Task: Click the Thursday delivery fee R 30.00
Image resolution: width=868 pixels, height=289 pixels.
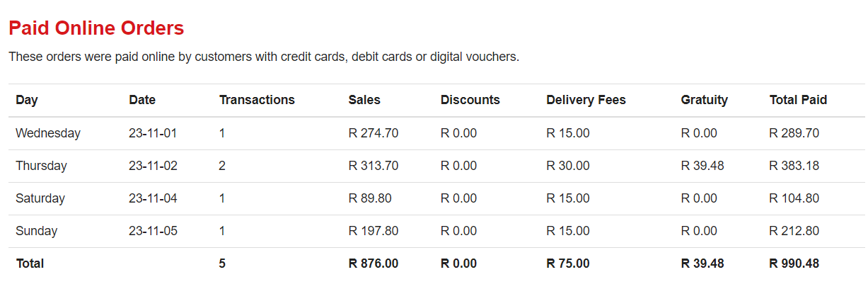Action: (x=568, y=166)
